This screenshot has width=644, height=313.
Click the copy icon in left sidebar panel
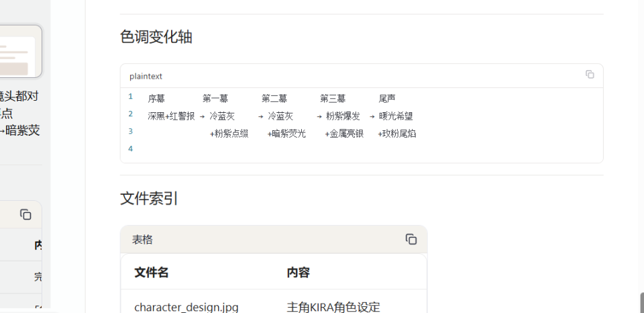pos(25,214)
